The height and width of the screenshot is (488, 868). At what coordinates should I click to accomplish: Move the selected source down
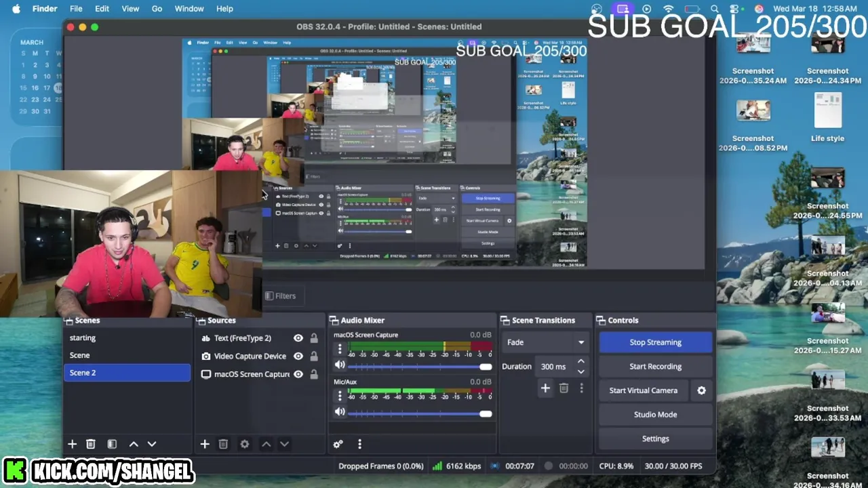(284, 444)
